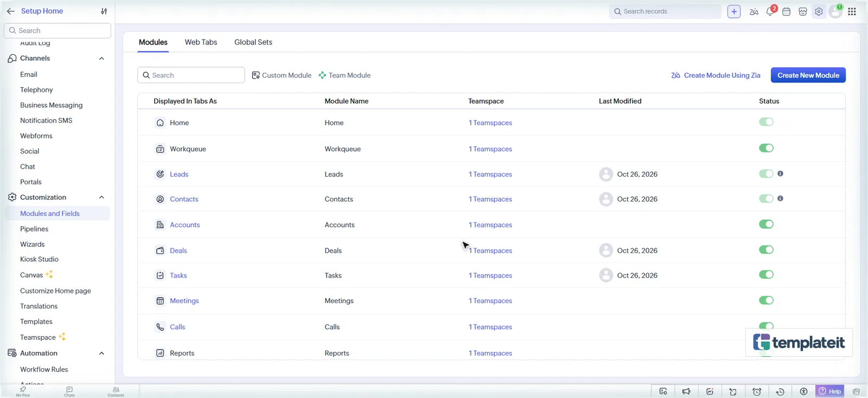868x398 pixels.
Task: Click the Search records field
Action: 665,11
